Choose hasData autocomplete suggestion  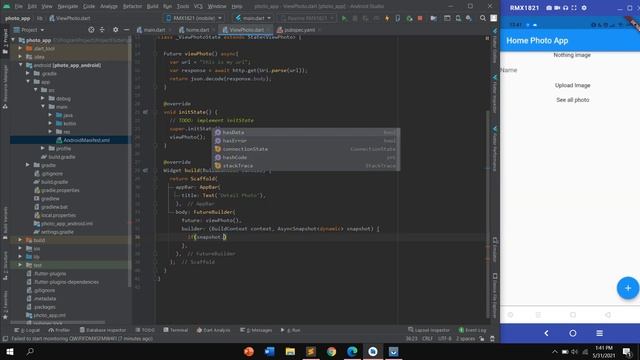pyautogui.click(x=306, y=132)
